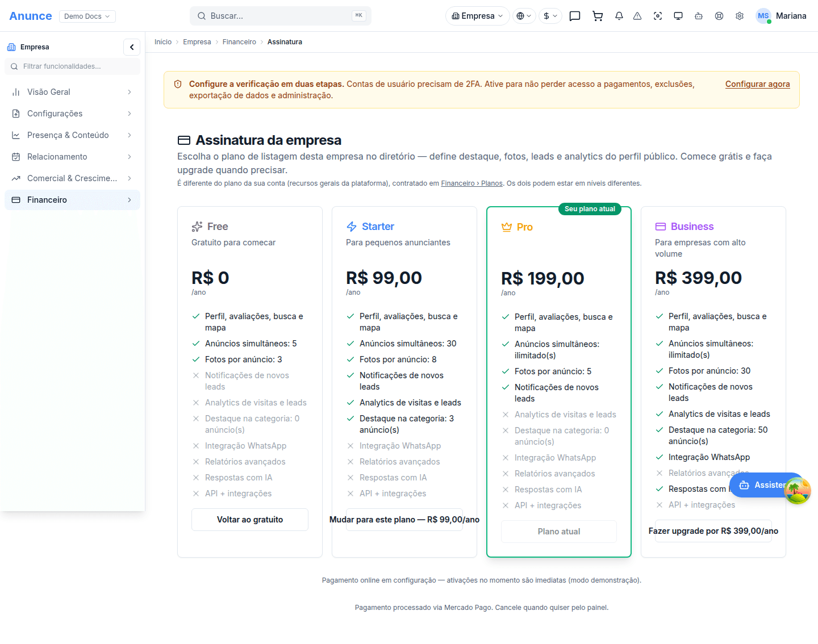This screenshot has height=644, width=818.
Task: Expand Presença & Conteúdo menu
Action: [72, 135]
